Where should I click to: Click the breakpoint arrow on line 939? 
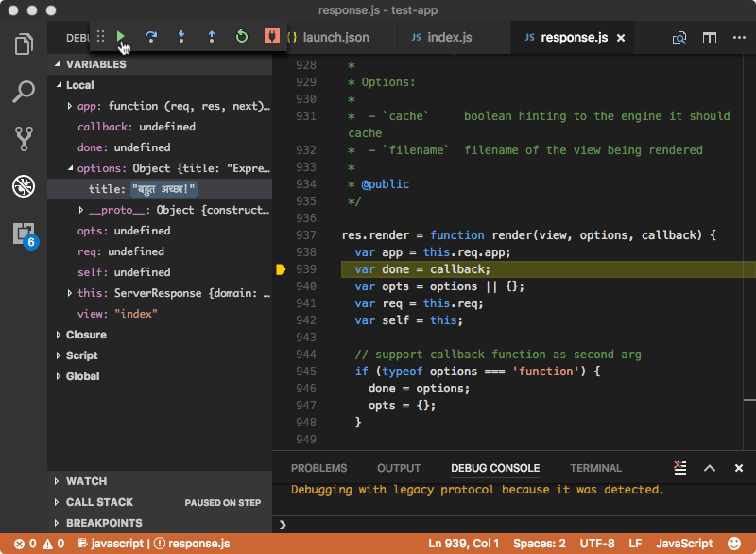pos(281,269)
